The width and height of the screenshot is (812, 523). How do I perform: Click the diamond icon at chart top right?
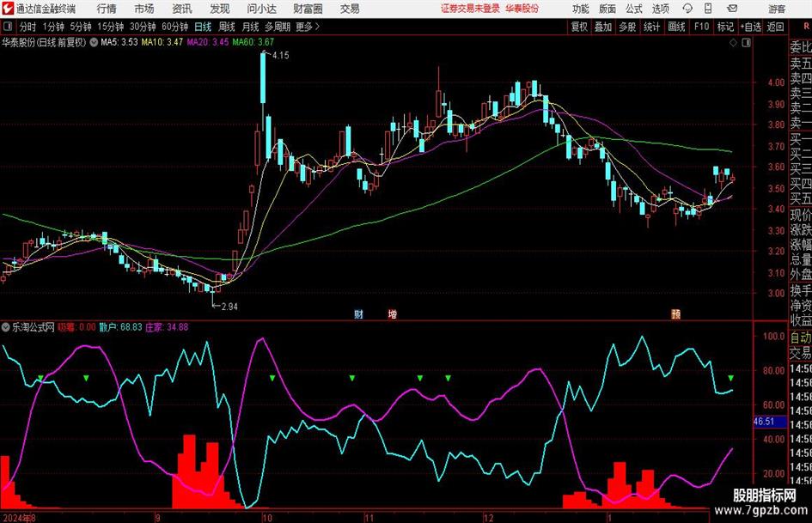(x=733, y=43)
